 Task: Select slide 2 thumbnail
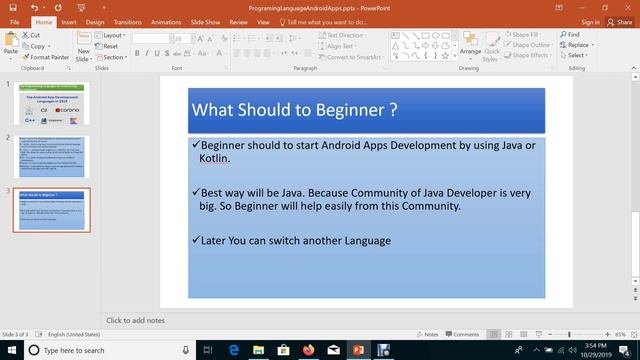(52, 157)
